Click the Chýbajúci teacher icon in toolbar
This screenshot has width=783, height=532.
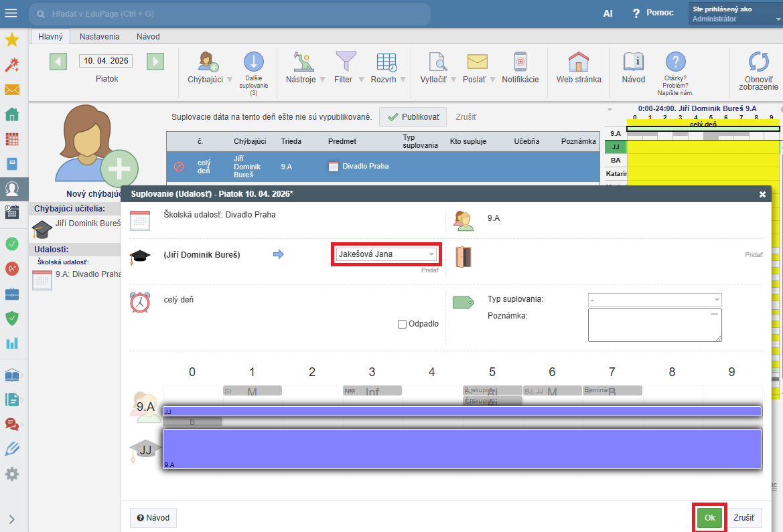208,62
